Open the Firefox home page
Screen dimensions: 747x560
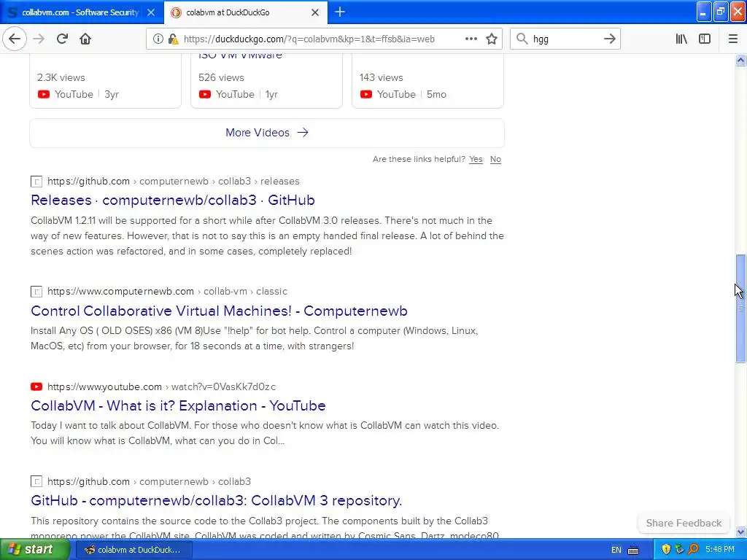85,39
